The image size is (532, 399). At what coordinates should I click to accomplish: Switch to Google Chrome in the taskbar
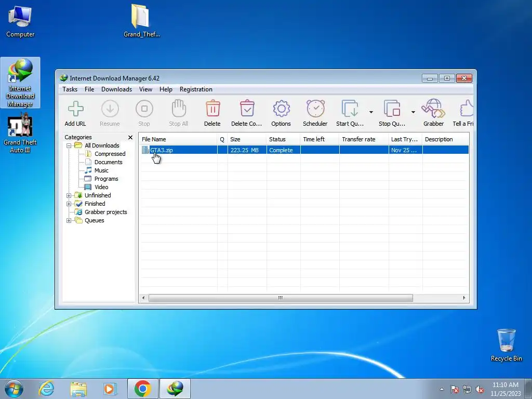click(x=142, y=389)
